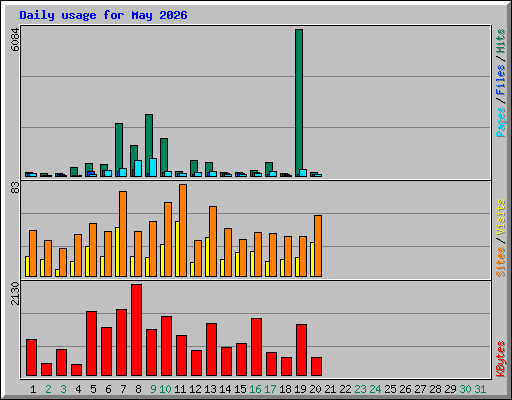512x400 pixels.
Task: Click green day label 23 on the x-axis
Action: pos(360,389)
